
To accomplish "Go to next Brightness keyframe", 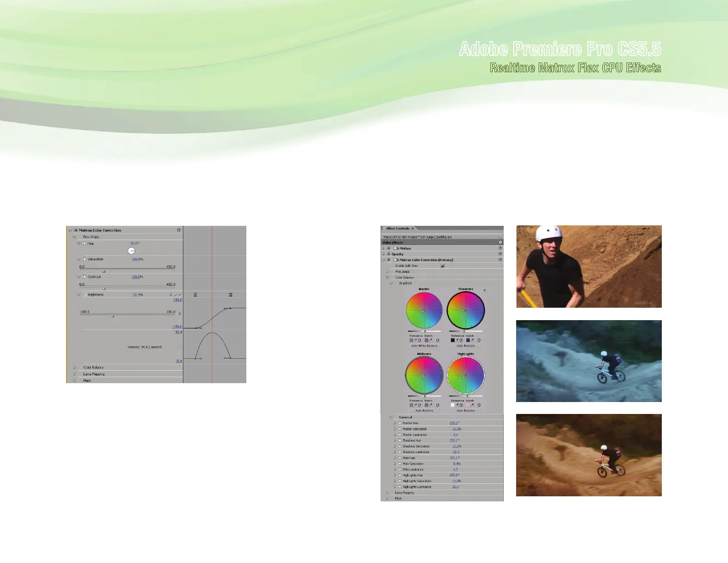I will click(180, 294).
